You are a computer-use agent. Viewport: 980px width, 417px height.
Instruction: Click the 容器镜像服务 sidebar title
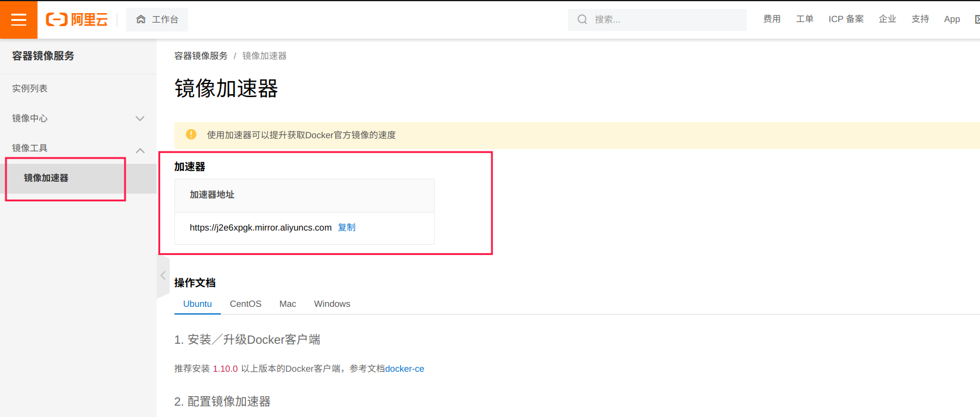click(x=43, y=56)
